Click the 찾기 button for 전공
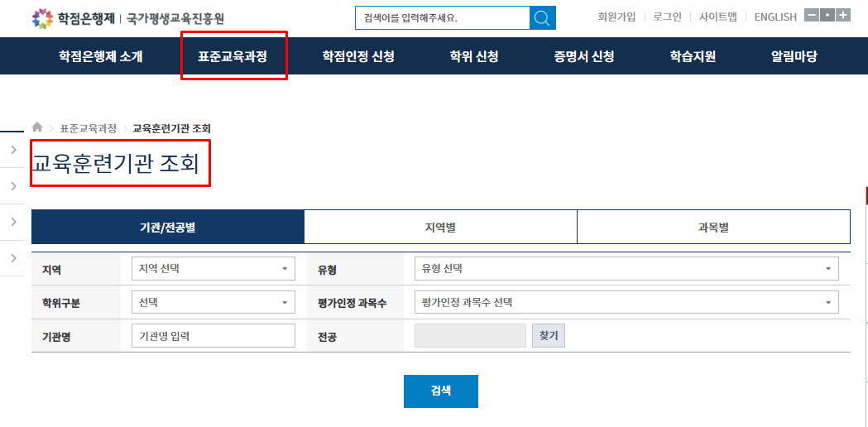The width and height of the screenshot is (868, 427). click(x=549, y=336)
